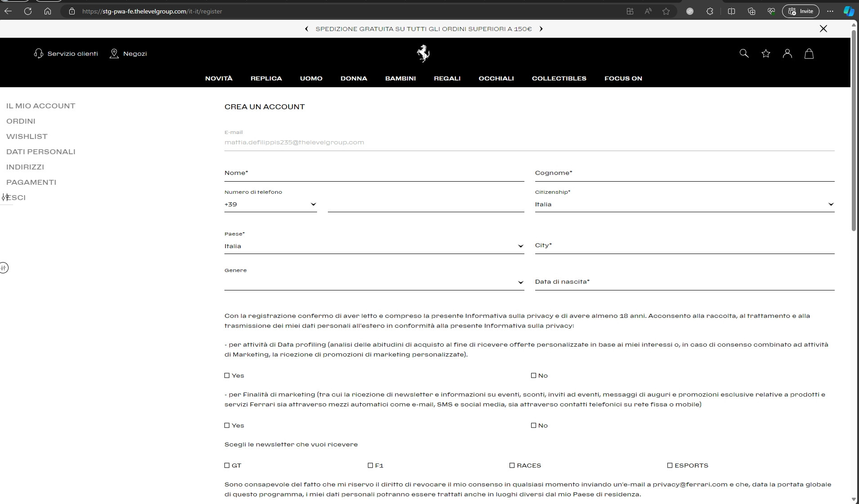This screenshot has width=859, height=504.
Task: Open the Paese country dropdown
Action: pyautogui.click(x=374, y=246)
